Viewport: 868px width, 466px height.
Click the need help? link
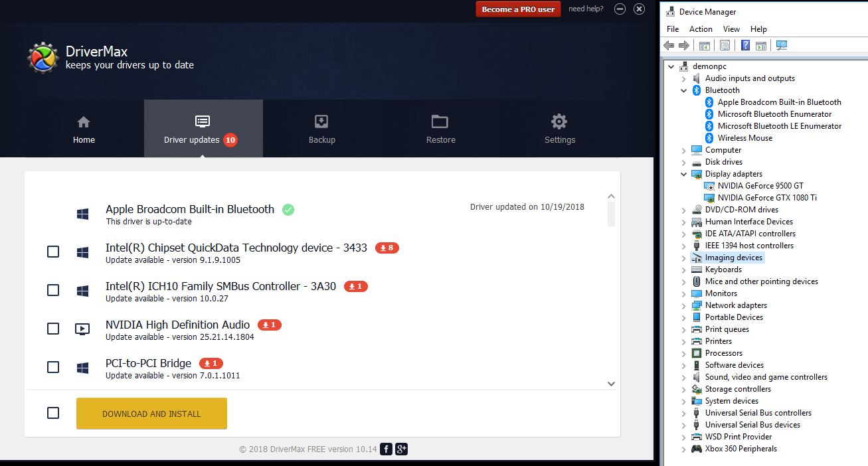click(x=586, y=9)
